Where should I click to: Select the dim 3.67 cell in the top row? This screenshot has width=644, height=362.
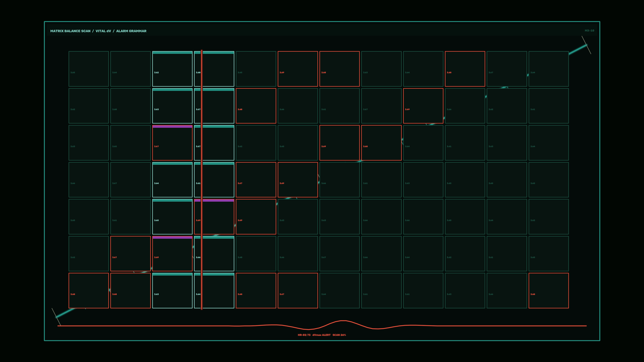[x=507, y=69]
